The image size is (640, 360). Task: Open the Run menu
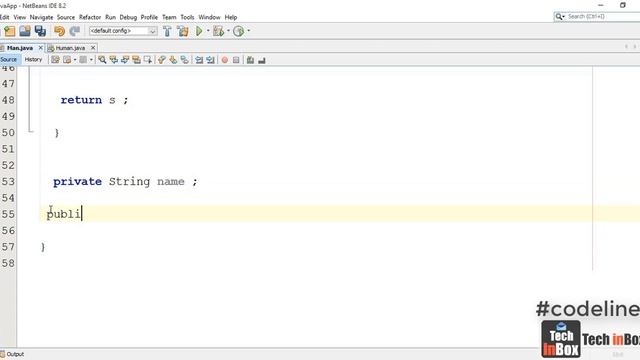point(110,17)
